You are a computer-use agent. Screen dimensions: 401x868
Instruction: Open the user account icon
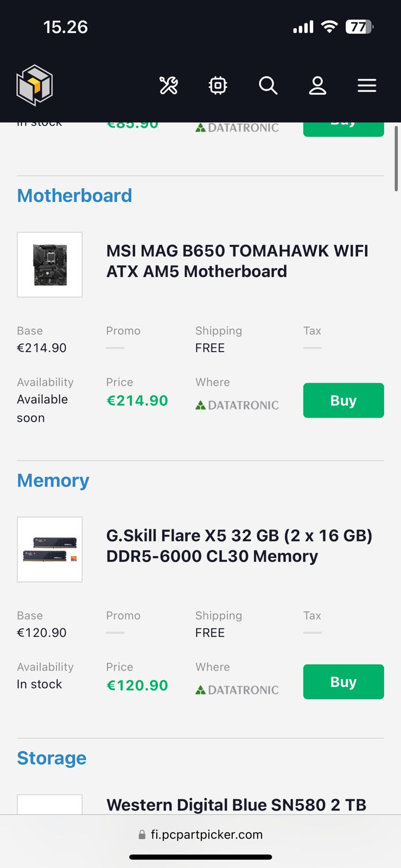(317, 86)
